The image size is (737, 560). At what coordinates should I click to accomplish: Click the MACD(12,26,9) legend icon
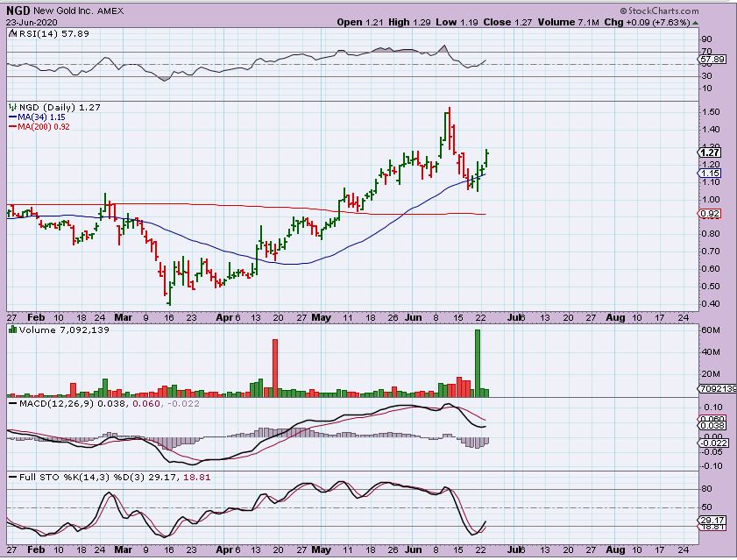click(12, 403)
